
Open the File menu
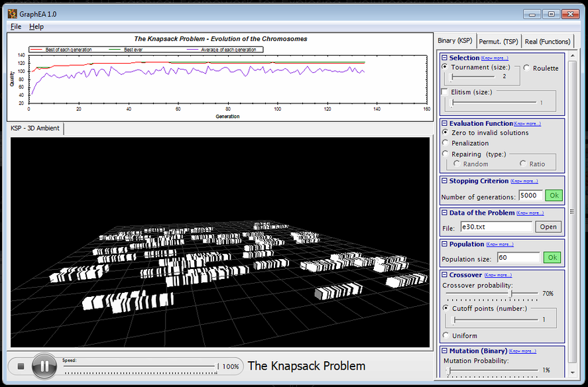point(16,27)
